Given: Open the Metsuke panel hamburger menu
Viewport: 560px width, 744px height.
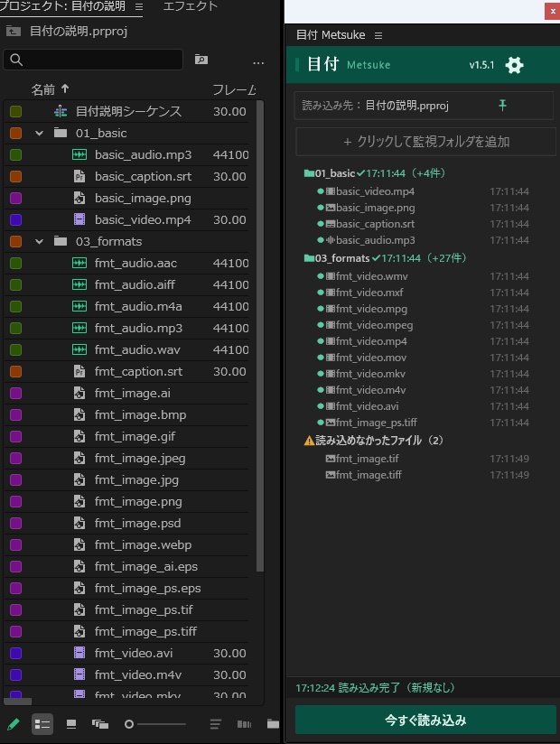Looking at the screenshot, I should point(378,35).
